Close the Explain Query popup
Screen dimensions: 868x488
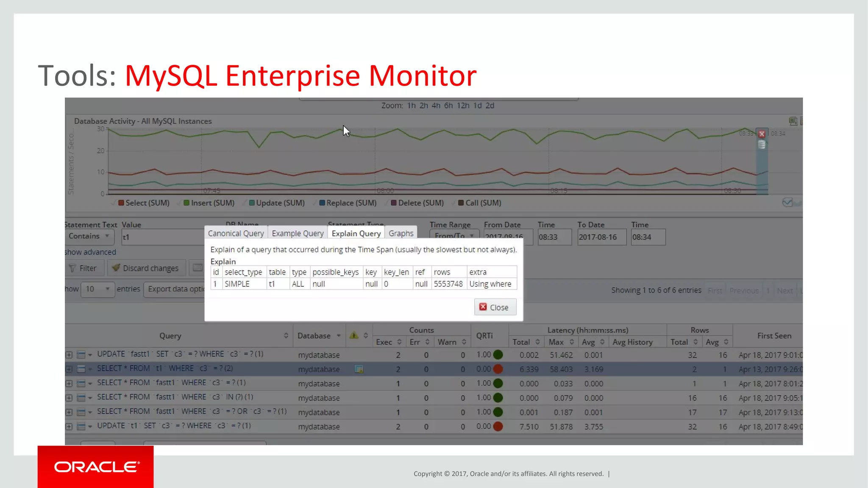495,307
